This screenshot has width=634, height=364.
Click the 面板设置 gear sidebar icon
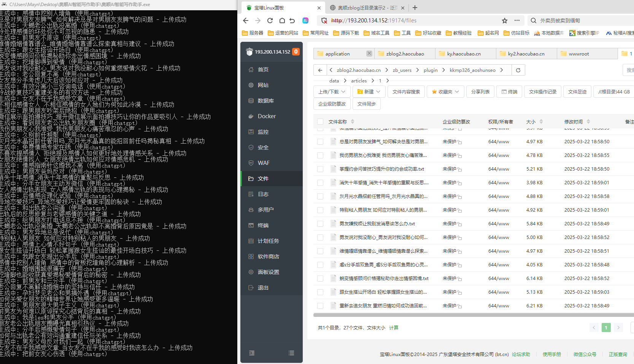click(251, 272)
